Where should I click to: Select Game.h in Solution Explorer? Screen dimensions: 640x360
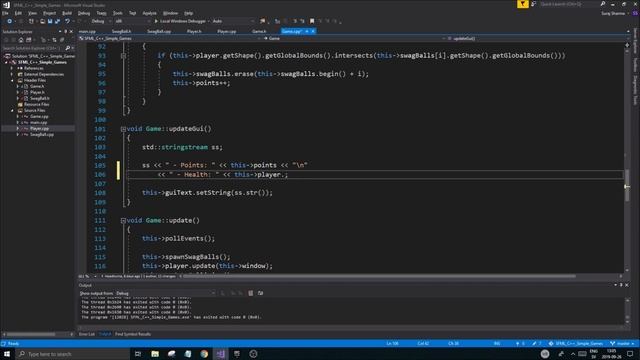tap(37, 87)
